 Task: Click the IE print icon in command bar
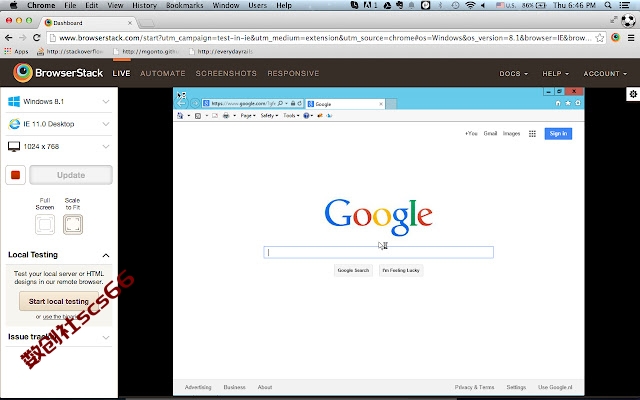pos(226,116)
